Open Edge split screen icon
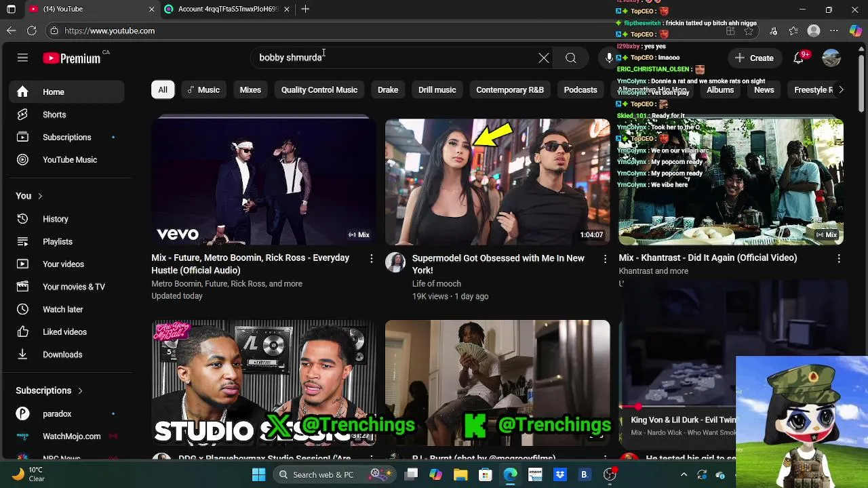 point(730,30)
